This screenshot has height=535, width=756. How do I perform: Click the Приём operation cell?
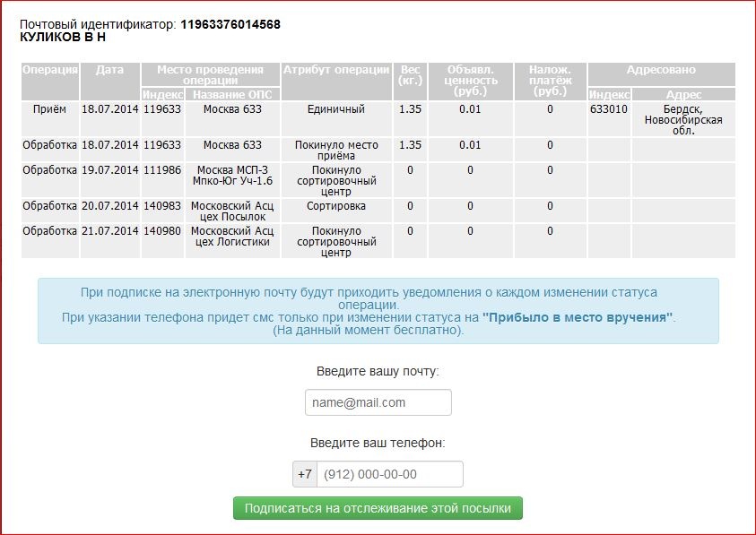pos(49,109)
